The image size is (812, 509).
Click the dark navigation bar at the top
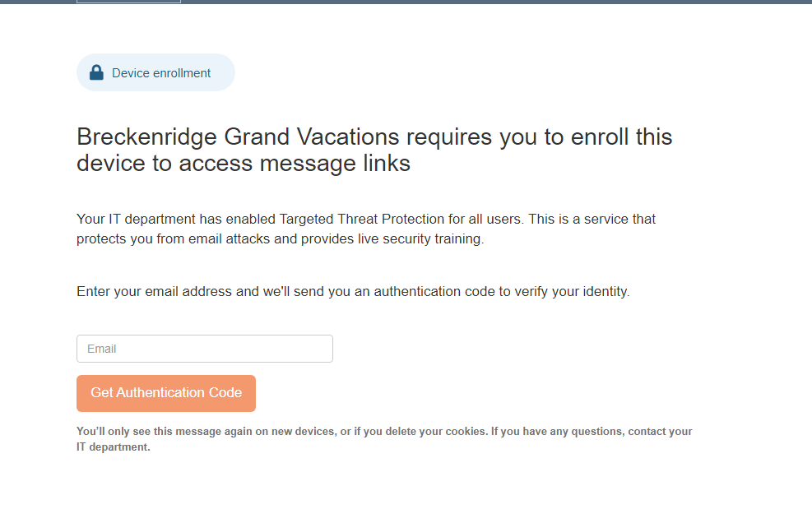(x=494, y=3)
